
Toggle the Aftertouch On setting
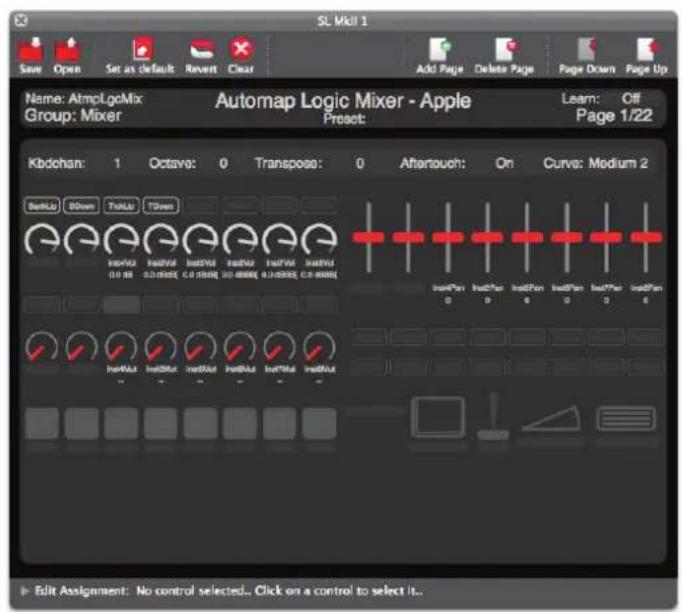[505, 163]
